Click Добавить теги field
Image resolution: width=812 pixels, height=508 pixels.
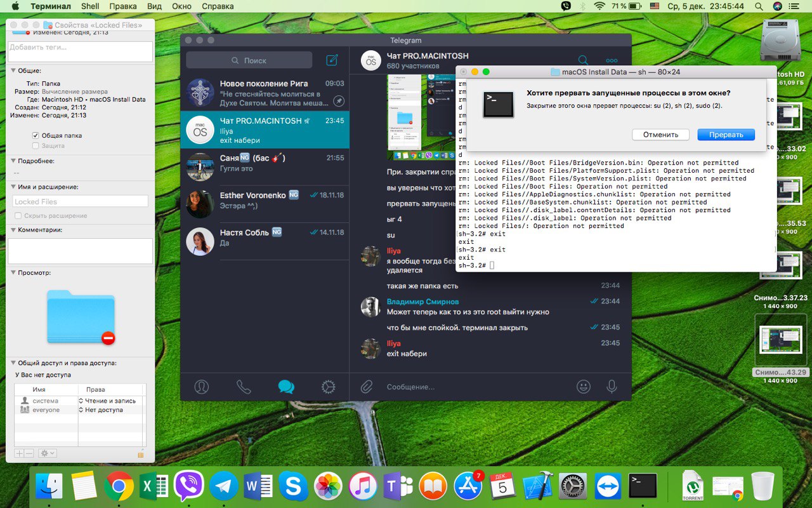[81, 51]
